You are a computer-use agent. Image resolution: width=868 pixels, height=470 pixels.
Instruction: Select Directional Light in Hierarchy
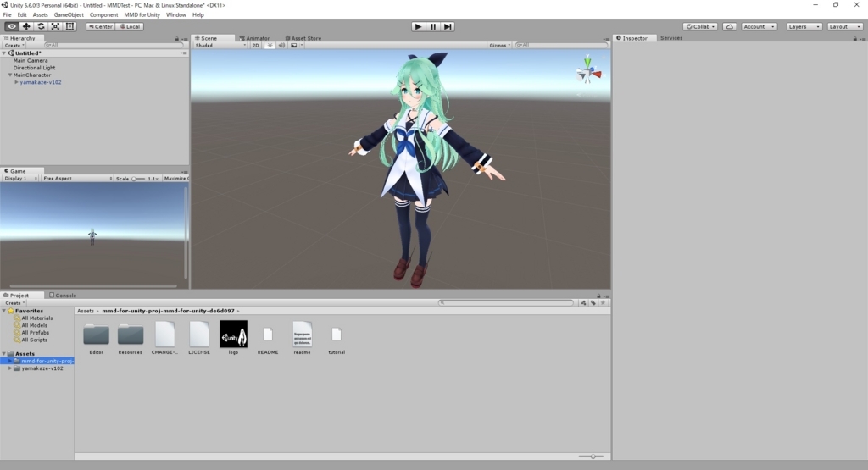(34, 68)
